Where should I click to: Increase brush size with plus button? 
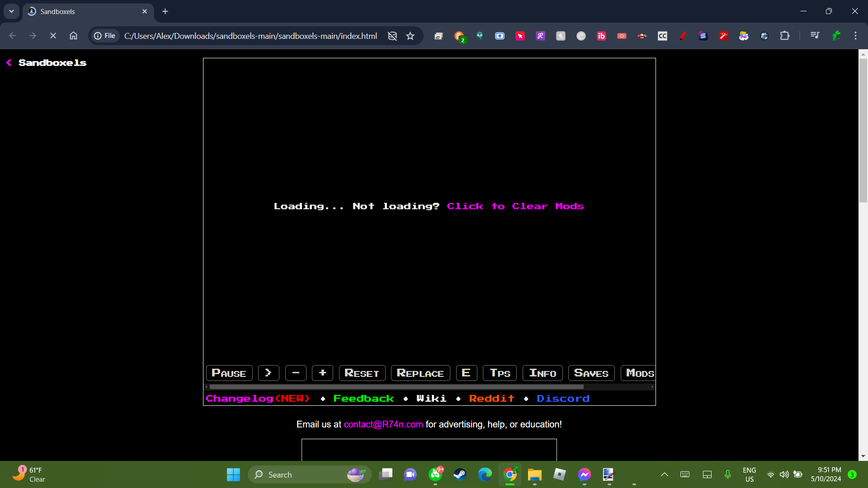[x=322, y=373]
